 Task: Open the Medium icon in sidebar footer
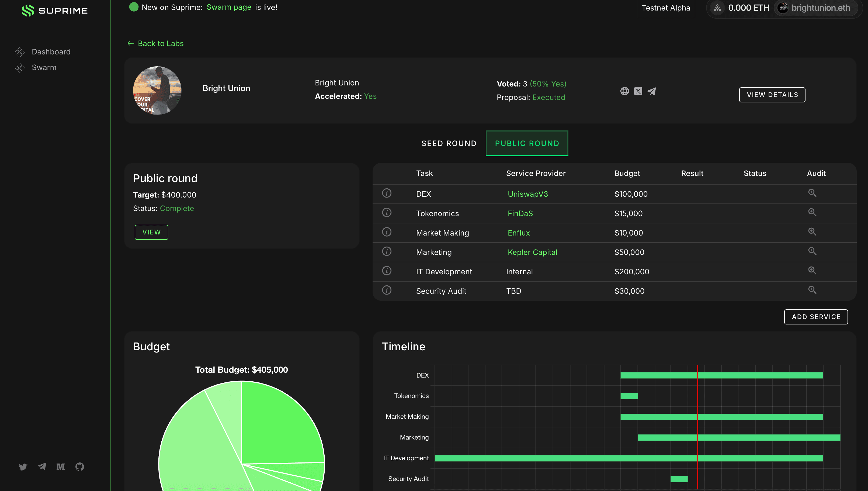[x=61, y=467]
